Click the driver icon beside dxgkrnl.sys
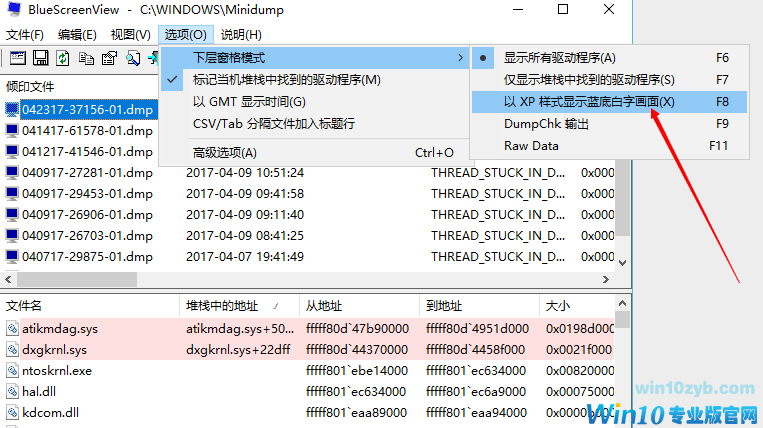The height and width of the screenshot is (428, 763). tap(12, 350)
